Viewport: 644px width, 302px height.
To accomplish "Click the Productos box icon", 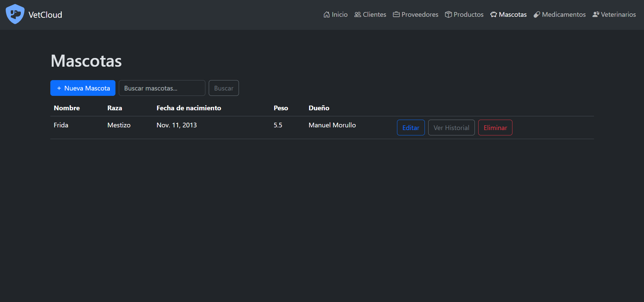I will tap(448, 14).
